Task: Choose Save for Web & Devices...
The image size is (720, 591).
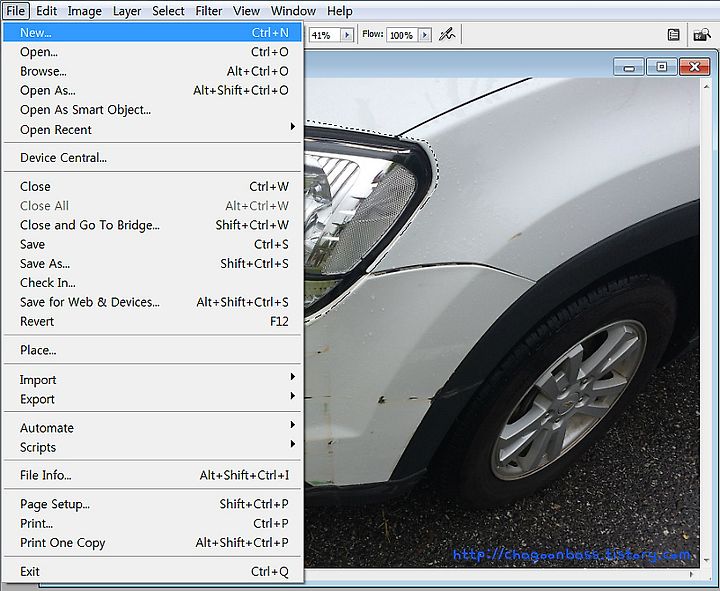Action: (152, 302)
